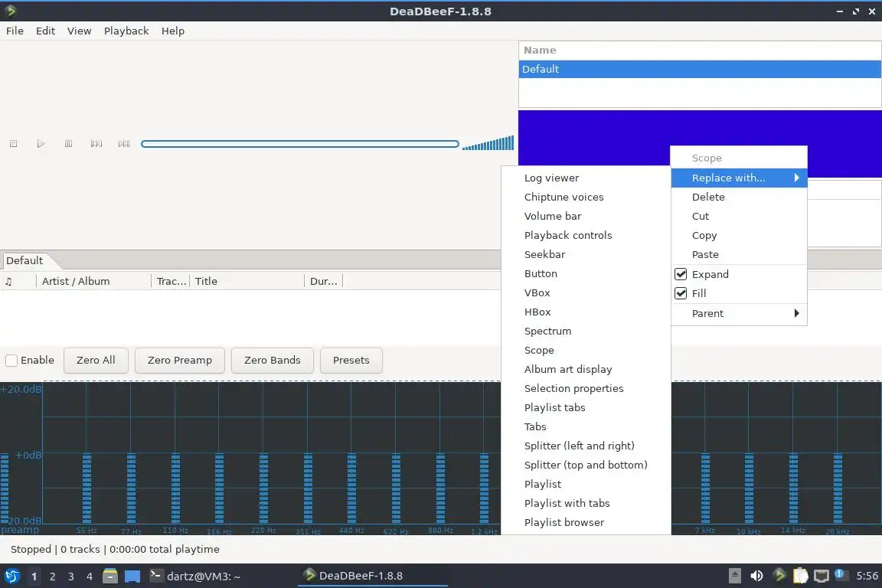The height and width of the screenshot is (588, 882).
Task: Select Tabs from submenu
Action: tap(586, 426)
